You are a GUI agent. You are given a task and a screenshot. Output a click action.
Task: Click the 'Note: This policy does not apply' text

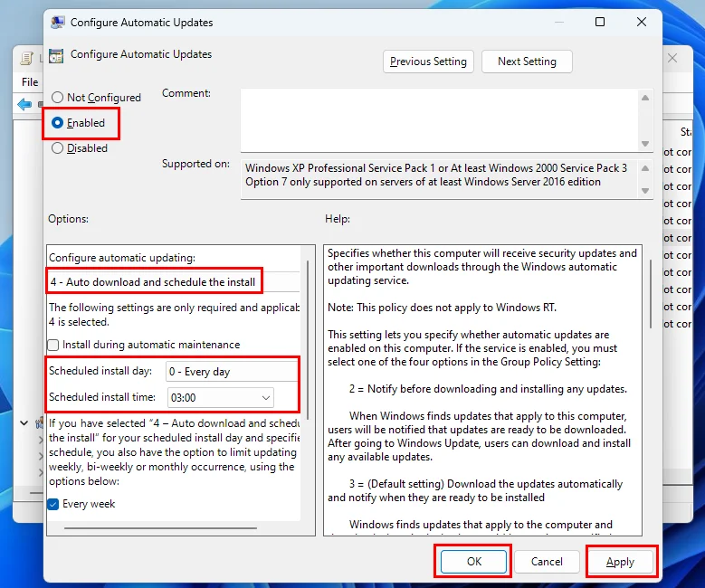(x=442, y=308)
